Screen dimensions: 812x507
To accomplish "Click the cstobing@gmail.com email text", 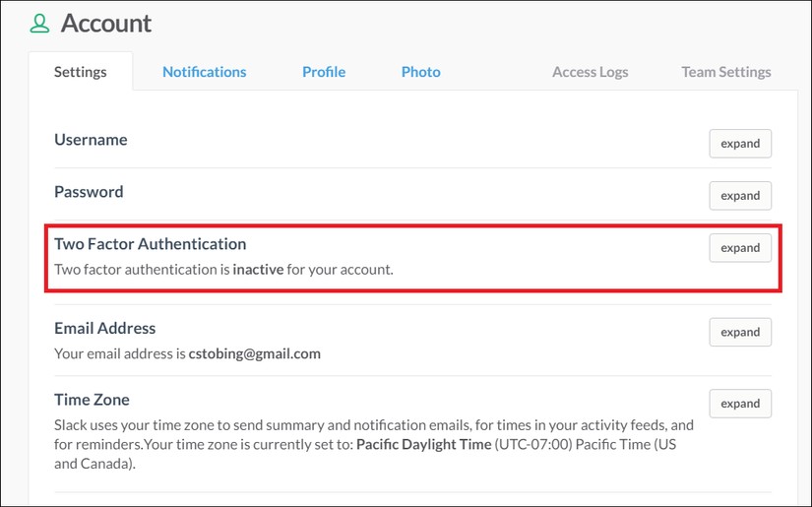I will point(254,353).
